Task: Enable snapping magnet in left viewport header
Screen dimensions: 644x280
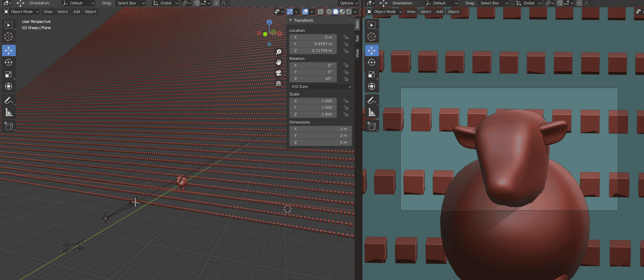Action: pyautogui.click(x=197, y=3)
